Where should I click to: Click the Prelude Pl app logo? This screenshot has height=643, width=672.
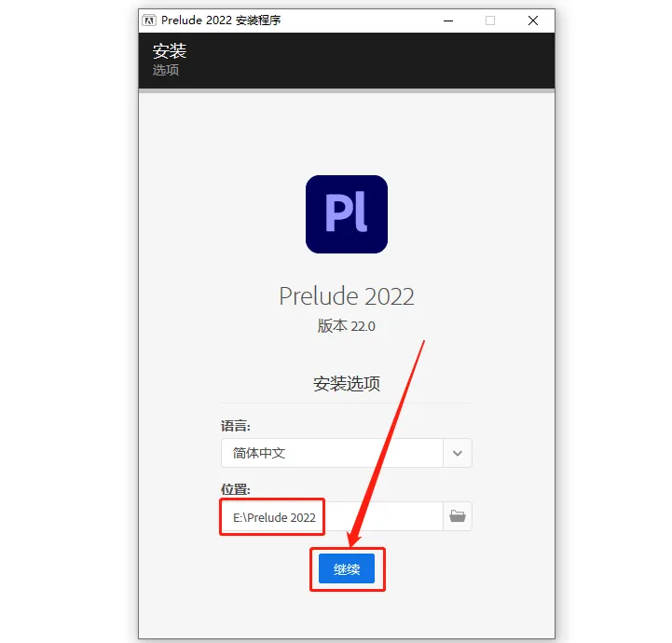point(347,214)
